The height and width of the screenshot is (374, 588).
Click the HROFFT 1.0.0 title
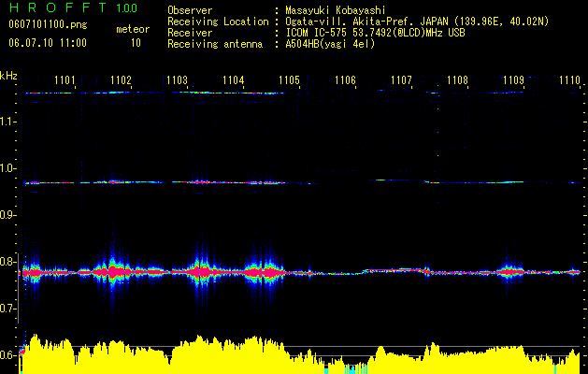[x=73, y=7]
